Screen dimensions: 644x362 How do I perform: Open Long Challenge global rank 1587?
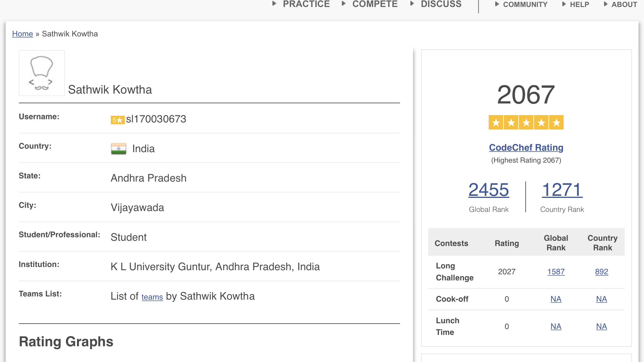point(556,272)
